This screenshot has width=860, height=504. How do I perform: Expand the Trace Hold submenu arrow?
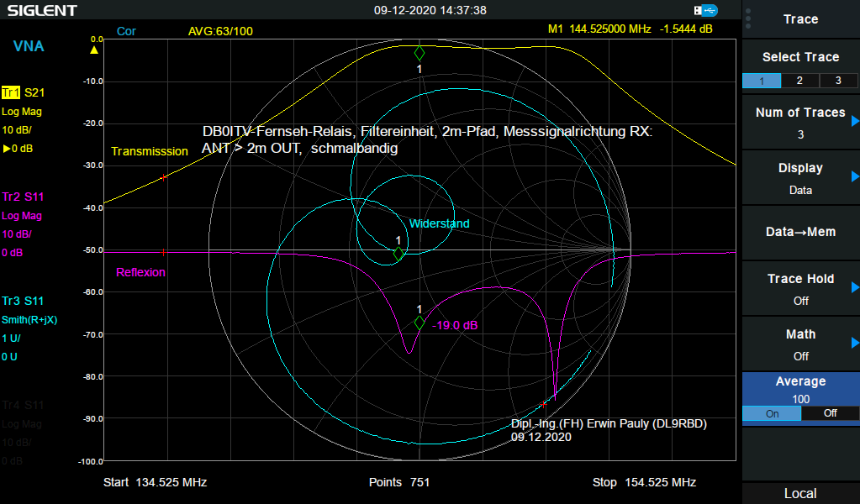pos(854,287)
